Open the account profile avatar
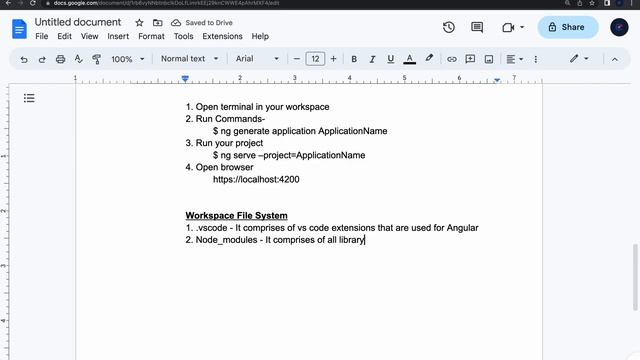The image size is (640, 360). pyautogui.click(x=619, y=27)
